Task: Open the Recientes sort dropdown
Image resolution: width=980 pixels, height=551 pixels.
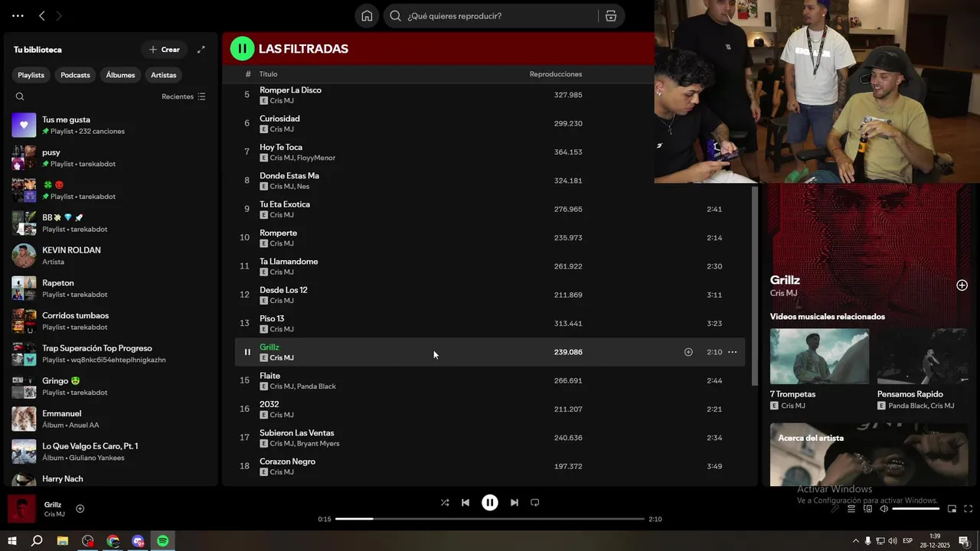Action: [x=184, y=96]
